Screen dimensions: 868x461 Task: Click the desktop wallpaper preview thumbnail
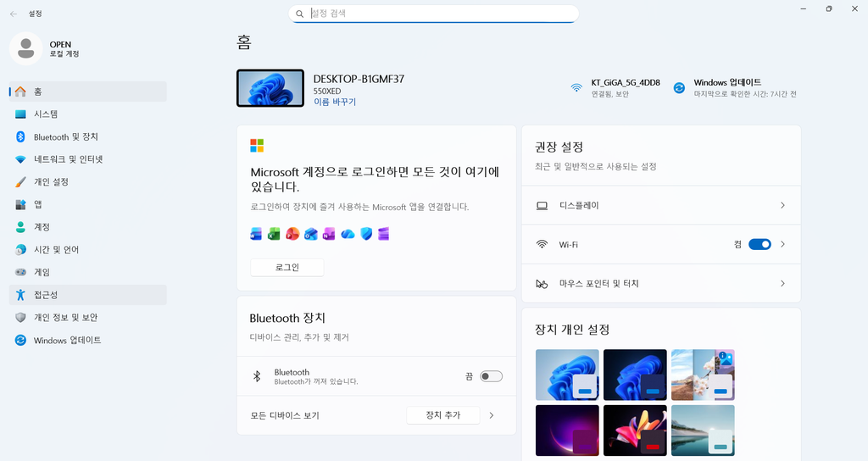(x=270, y=88)
